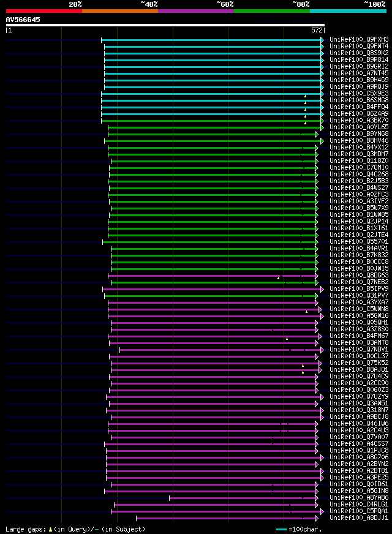The width and height of the screenshot is (392, 534).
Task: Click the cyan ~100% identity legend segment
Action: tap(348, 11)
